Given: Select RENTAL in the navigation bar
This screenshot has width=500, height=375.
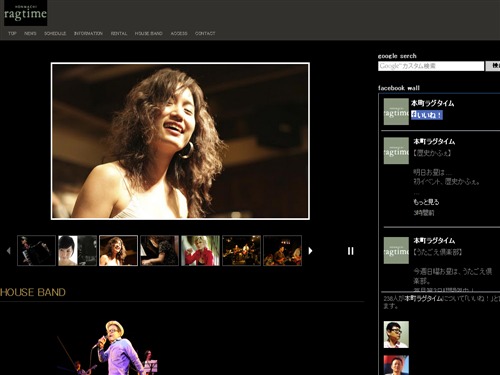Looking at the screenshot, I should pyautogui.click(x=119, y=33).
